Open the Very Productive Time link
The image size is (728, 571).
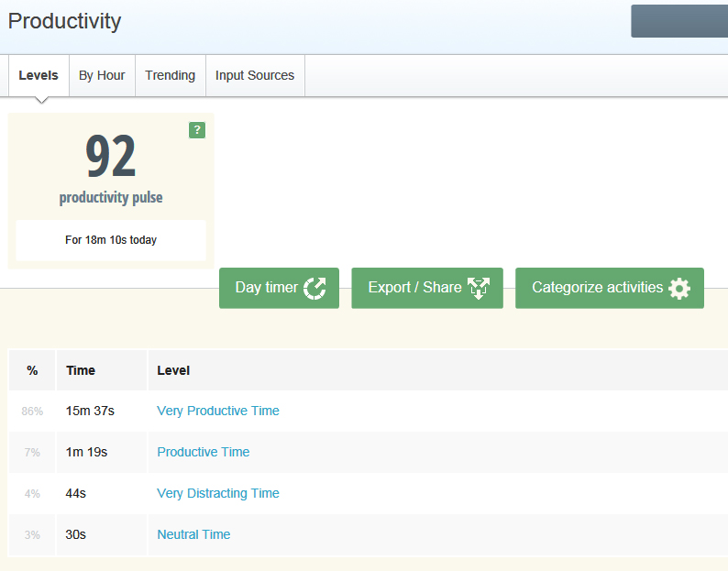[218, 411]
